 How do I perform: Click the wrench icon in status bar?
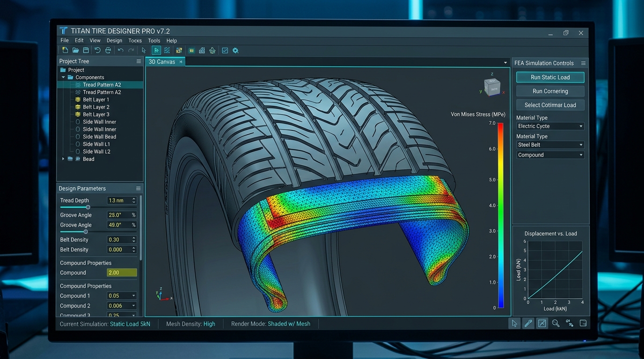528,323
